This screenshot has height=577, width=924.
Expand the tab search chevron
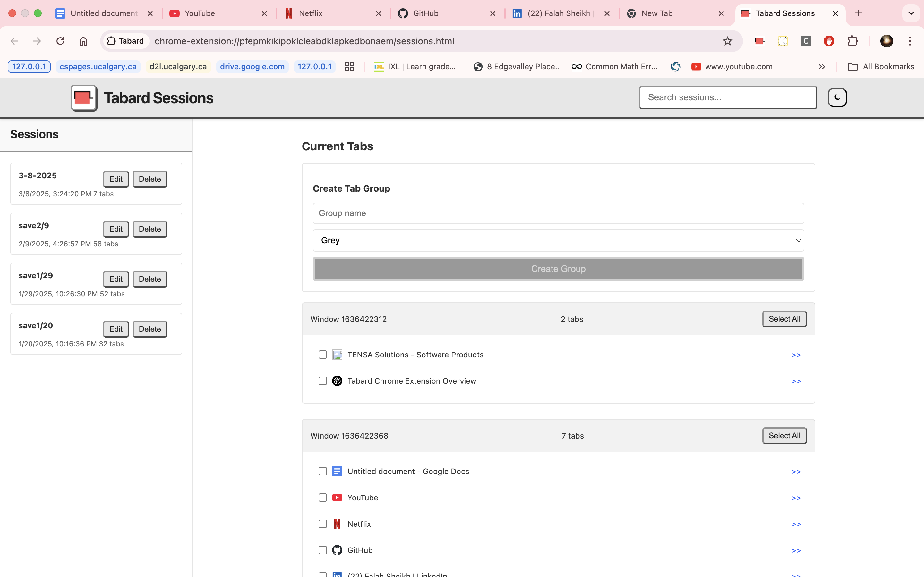(x=911, y=13)
